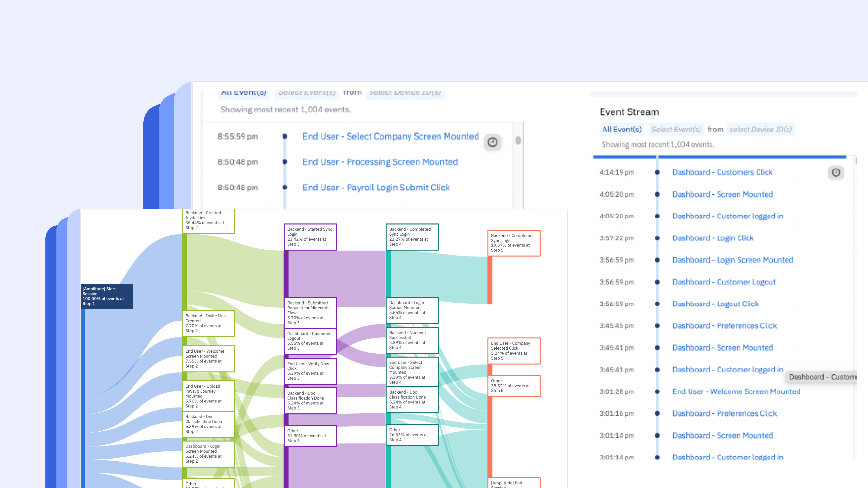868x488 pixels.
Task: Open All Event(s) filter in Event Stream
Action: pos(622,129)
